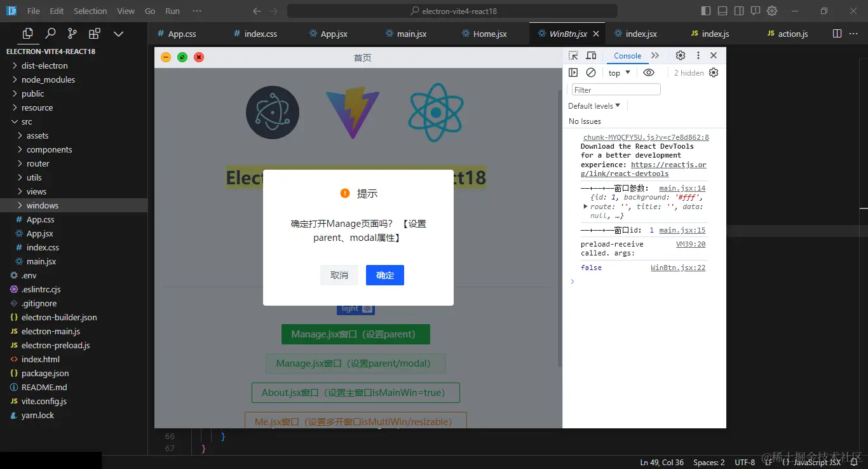Viewport: 868px width, 469px height.
Task: Clear the DevTools console
Action: pos(591,72)
